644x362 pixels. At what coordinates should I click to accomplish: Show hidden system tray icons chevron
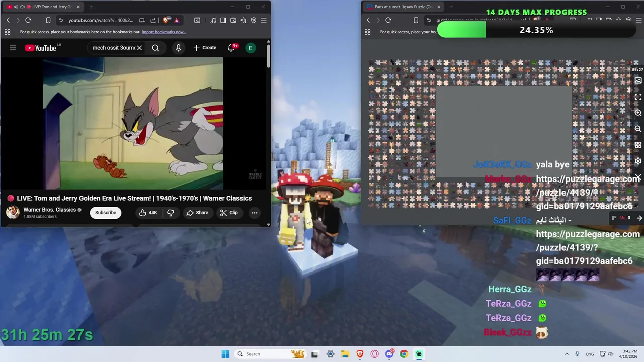point(566,354)
